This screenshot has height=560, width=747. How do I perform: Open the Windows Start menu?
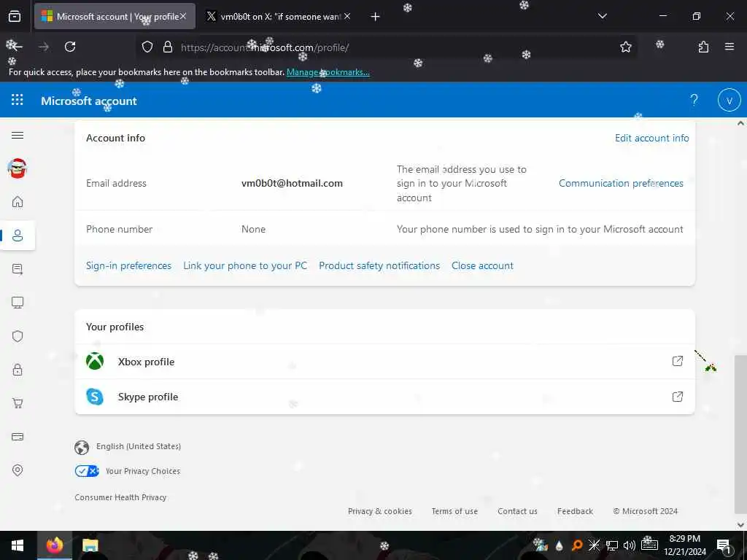[18, 545]
